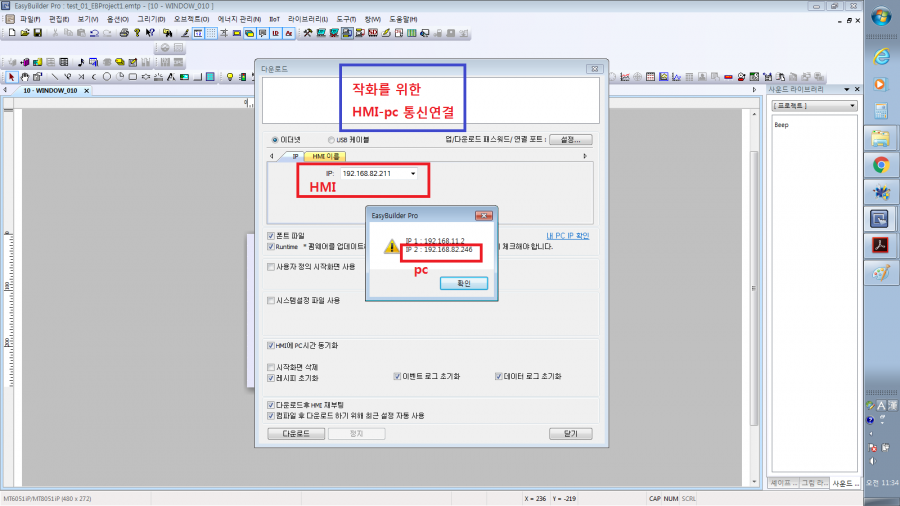Open the 프로젝트 sound library dropdown
This screenshot has width=900, height=506.
pyautogui.click(x=852, y=106)
